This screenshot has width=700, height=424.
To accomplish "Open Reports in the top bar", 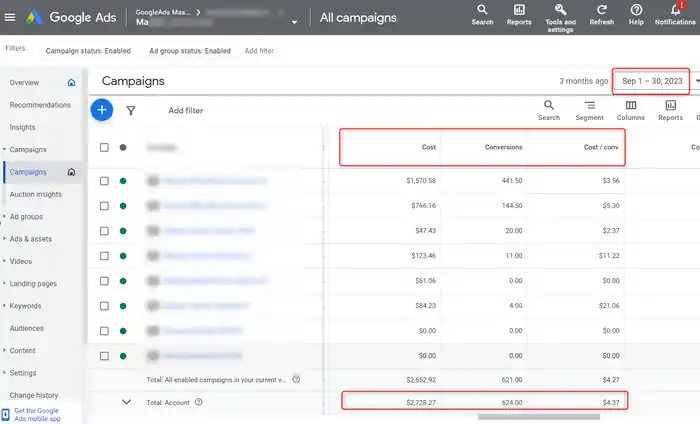I will coord(519,15).
